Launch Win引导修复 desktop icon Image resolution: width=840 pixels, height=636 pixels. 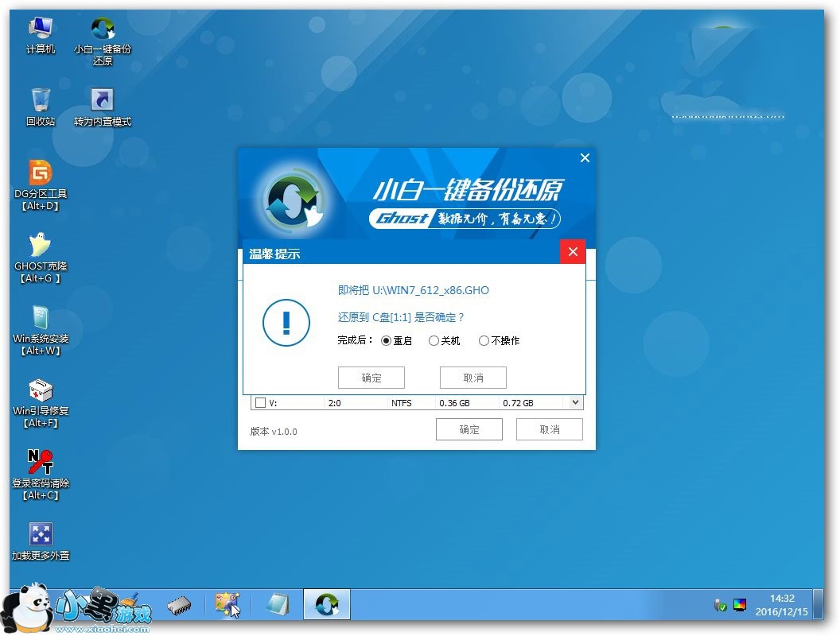click(41, 402)
